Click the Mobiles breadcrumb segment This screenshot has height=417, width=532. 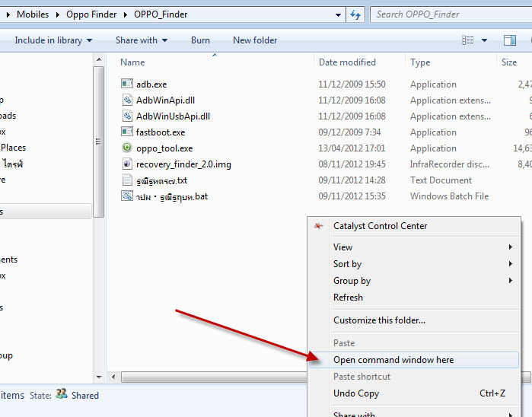click(33, 14)
